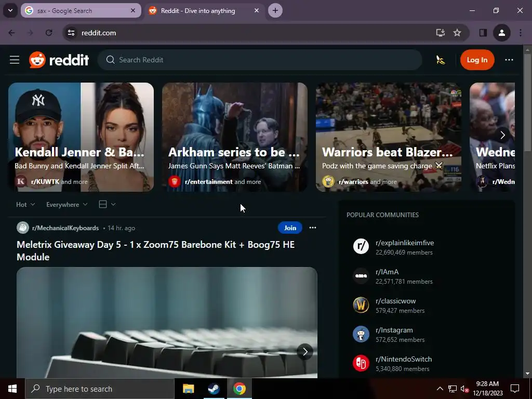Open Kendall Jenner & Bad Bunny trending card
The width and height of the screenshot is (532, 399).
(81, 137)
